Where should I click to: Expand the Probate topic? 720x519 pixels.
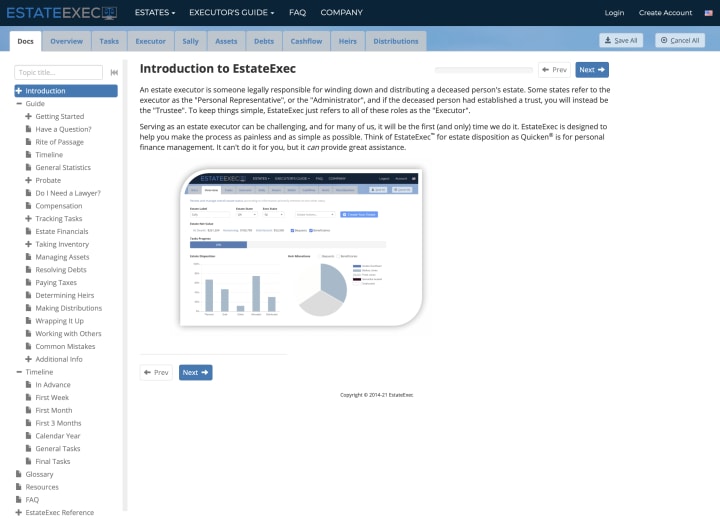(x=28, y=181)
